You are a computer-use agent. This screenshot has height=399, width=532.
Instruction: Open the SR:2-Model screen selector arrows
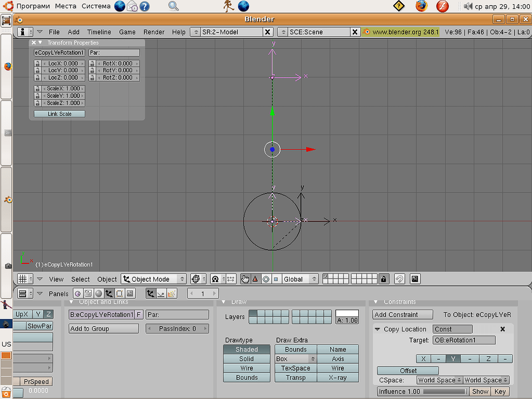[x=196, y=32]
